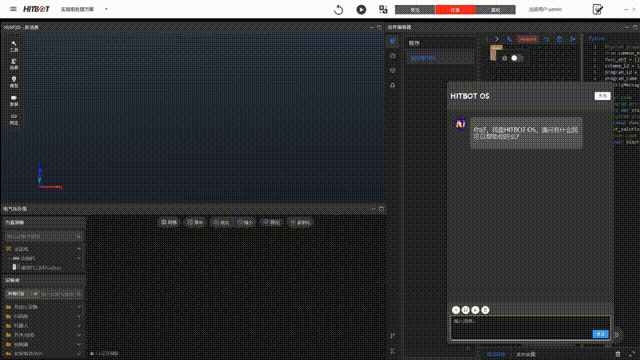Open the project name dropdown arrow in title bar

point(106,9)
